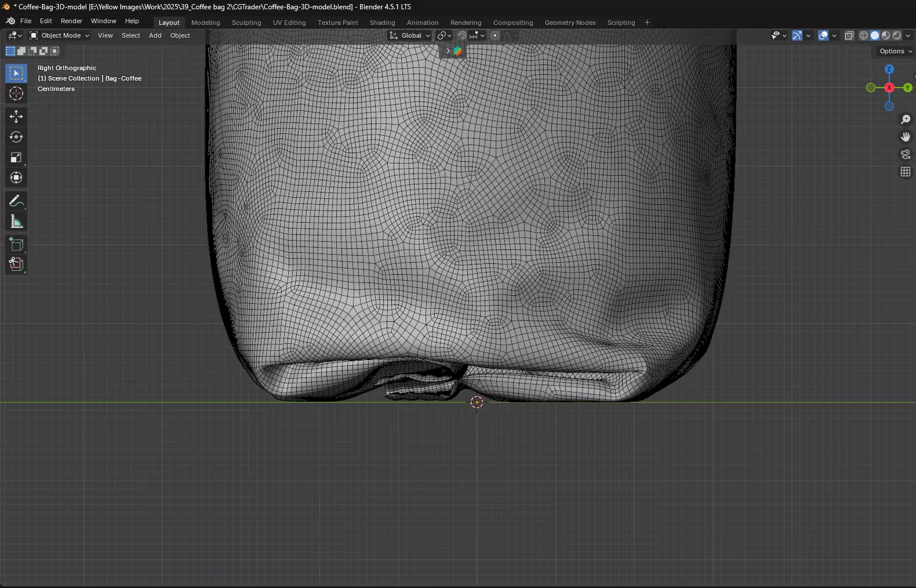Screen dimensions: 916x588
Task: Select the Annotate tool
Action: (16, 201)
